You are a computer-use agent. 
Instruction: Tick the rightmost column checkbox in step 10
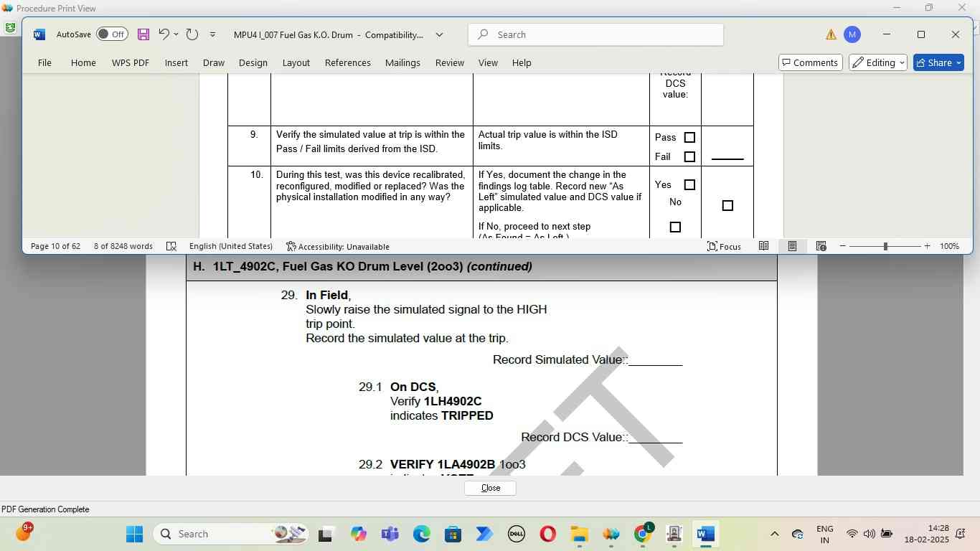click(x=727, y=206)
